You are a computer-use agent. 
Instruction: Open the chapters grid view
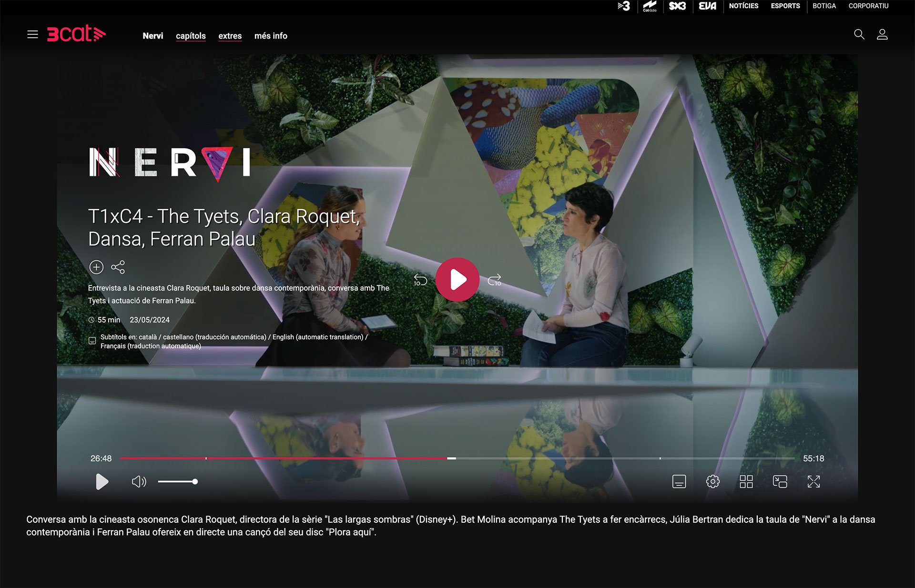click(x=746, y=482)
